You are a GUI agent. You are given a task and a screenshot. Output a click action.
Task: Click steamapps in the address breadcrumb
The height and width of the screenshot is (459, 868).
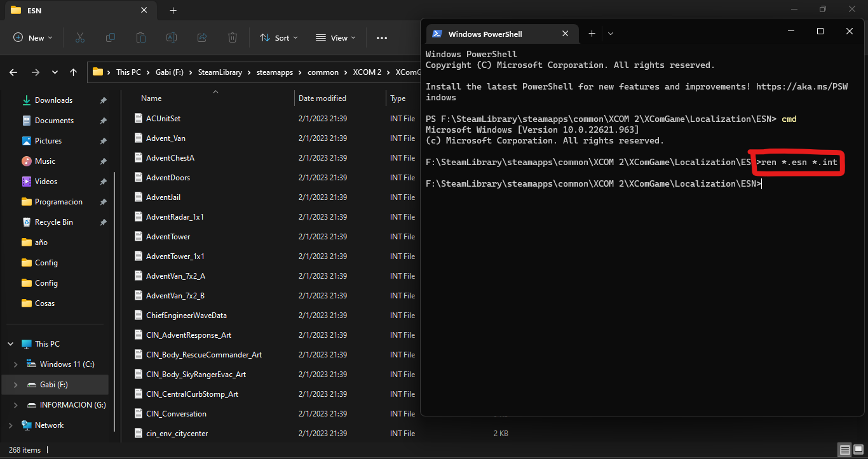tap(275, 72)
